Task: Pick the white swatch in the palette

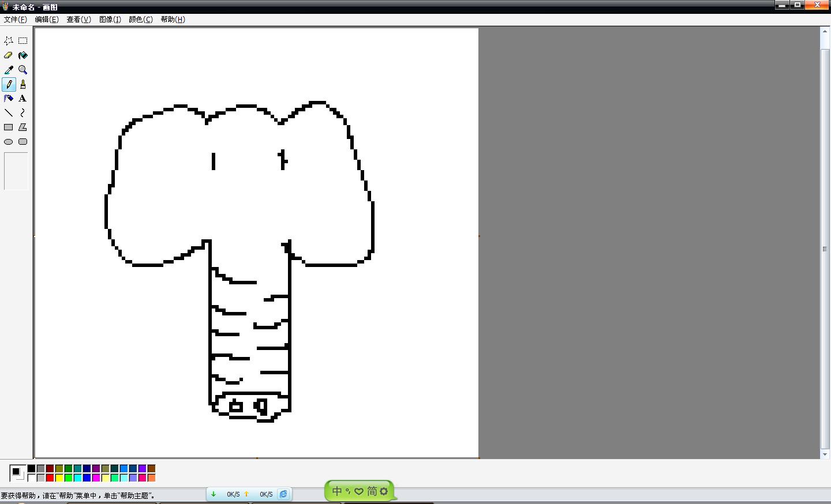Action: tap(32, 477)
